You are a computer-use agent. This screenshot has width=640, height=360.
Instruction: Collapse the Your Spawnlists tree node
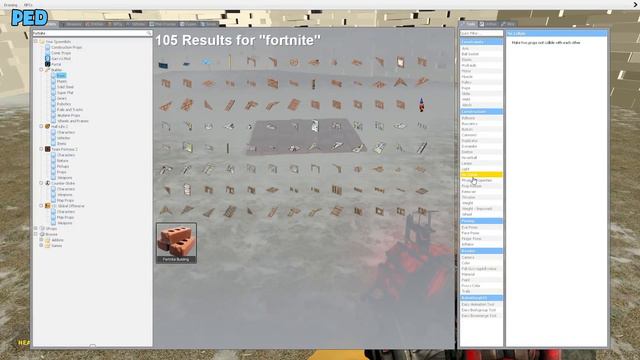[36, 41]
